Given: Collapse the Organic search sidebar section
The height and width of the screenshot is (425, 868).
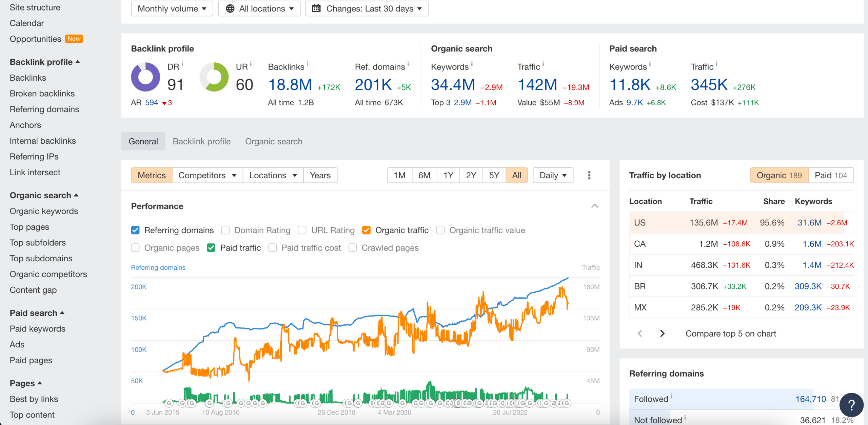Looking at the screenshot, I should [x=44, y=195].
